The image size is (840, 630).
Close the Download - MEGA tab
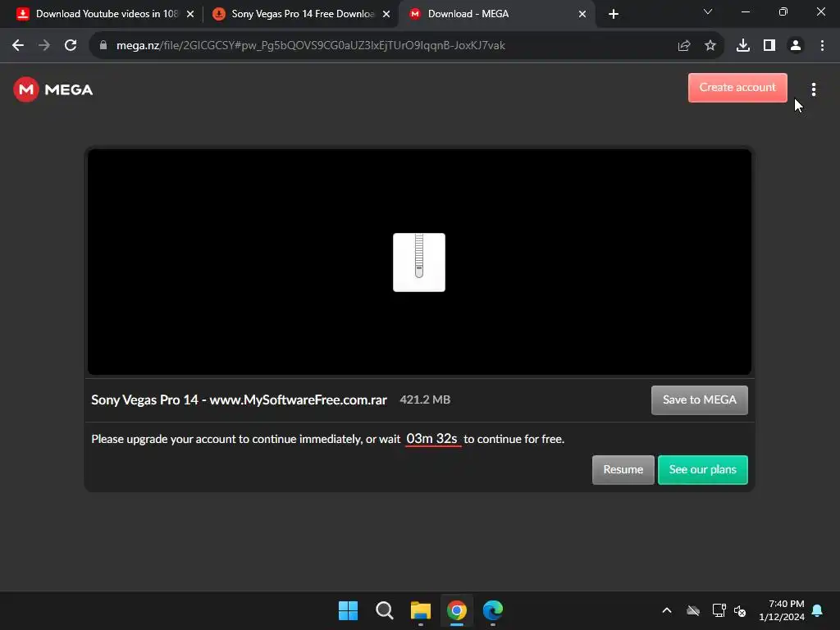click(x=582, y=14)
